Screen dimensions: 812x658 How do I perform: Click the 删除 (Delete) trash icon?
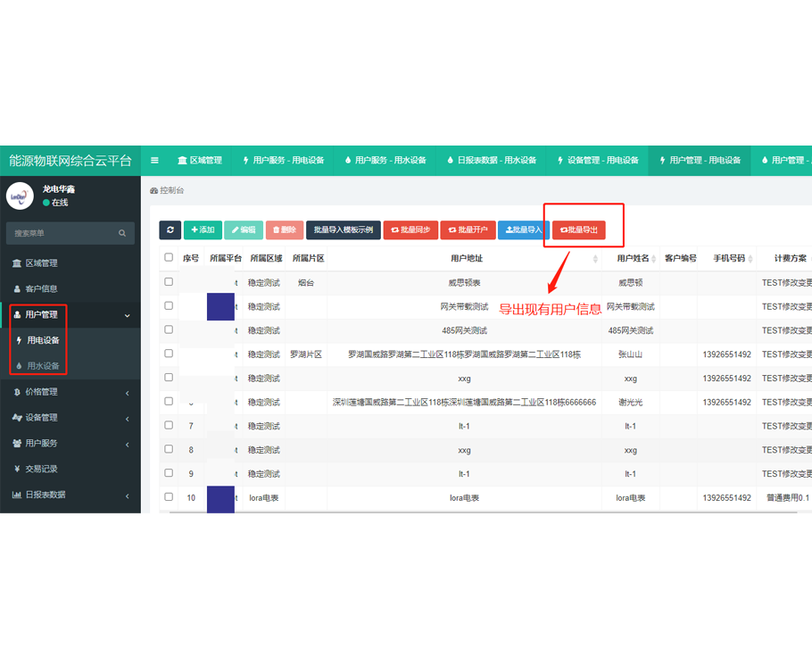pyautogui.click(x=284, y=229)
